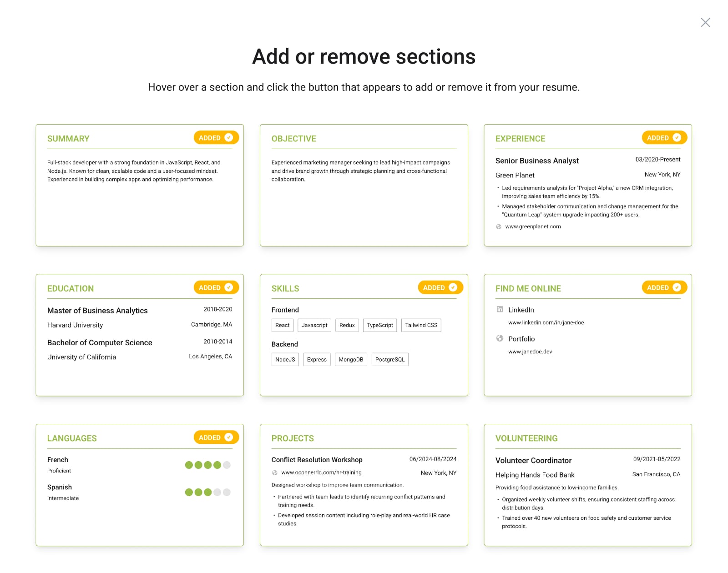Click the Javascript skill tag
Screen dimensions: 728x573
314,325
